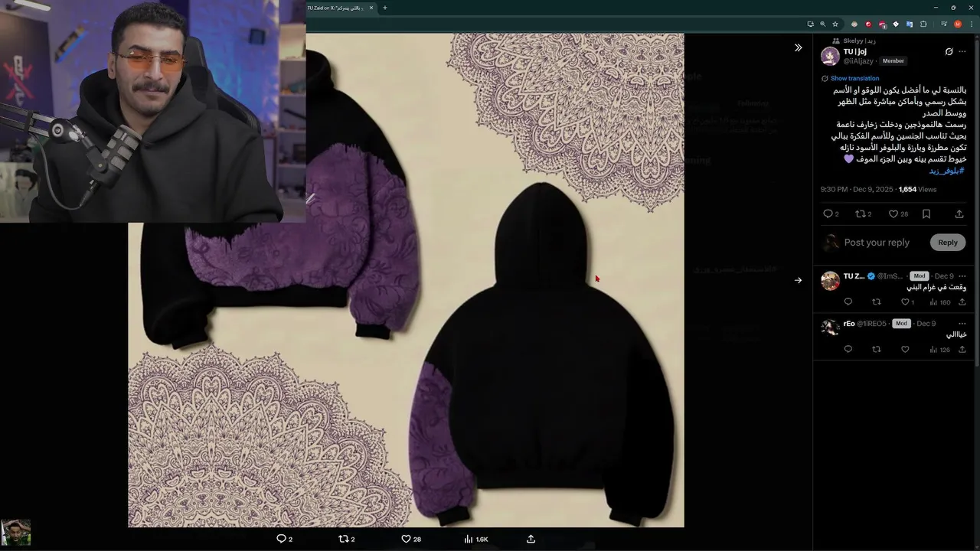Click the Member badge

click(893, 60)
